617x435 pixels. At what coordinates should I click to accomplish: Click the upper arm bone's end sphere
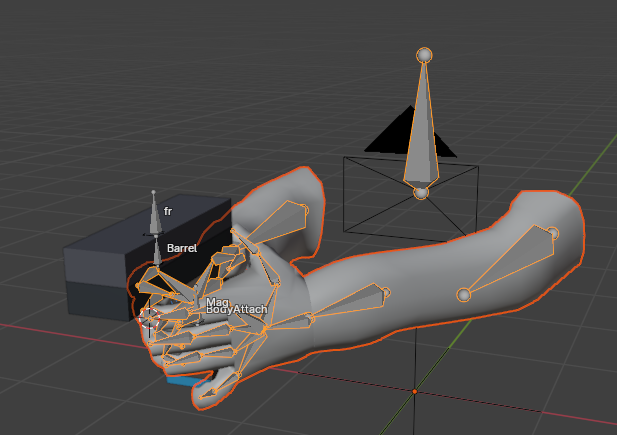point(552,233)
